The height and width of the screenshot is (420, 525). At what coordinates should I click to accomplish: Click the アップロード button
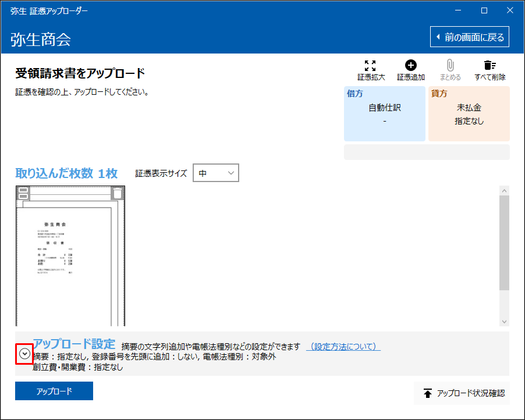(54, 391)
